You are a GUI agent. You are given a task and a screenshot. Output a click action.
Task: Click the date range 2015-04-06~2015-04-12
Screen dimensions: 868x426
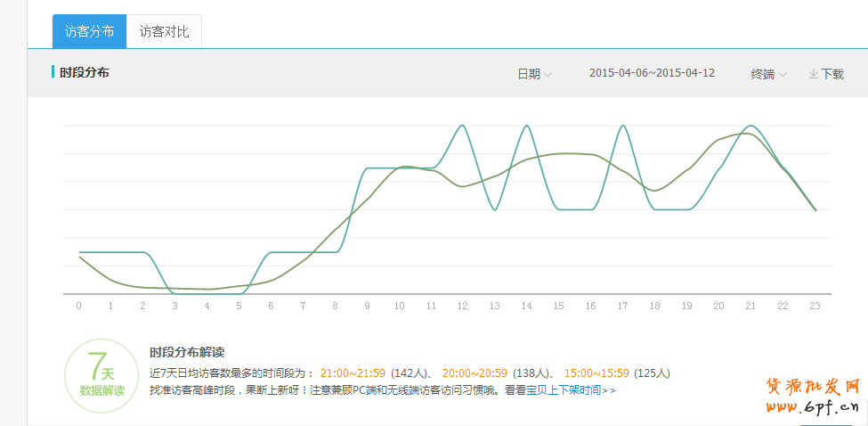click(x=652, y=73)
